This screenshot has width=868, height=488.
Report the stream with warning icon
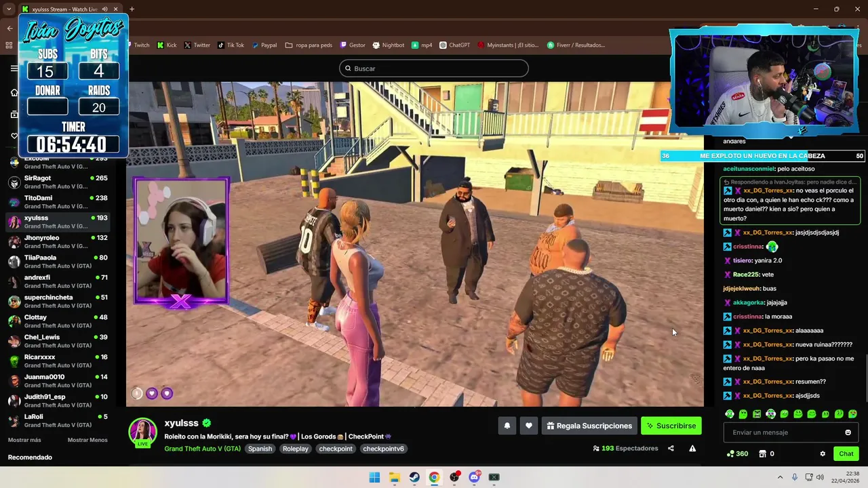(x=692, y=448)
